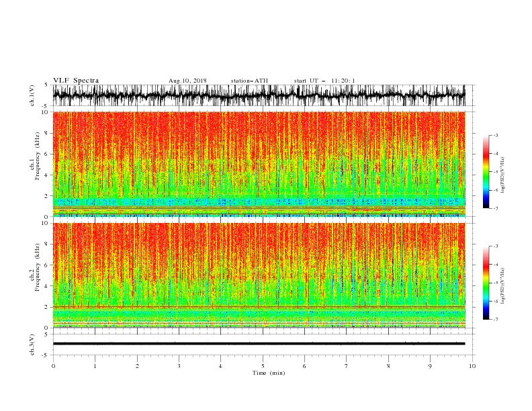Click the time axis tick label '5'
Viewport: 532px width, 411px height.
[x=263, y=366]
